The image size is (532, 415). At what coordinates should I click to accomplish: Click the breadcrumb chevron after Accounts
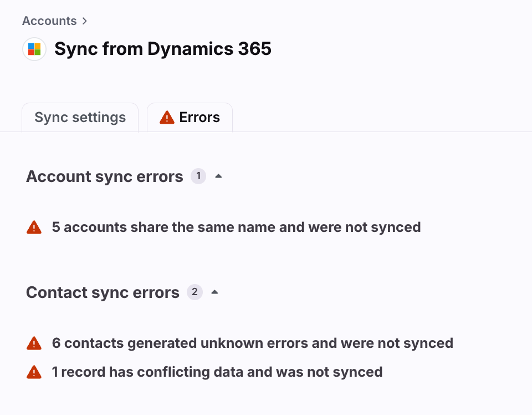(x=85, y=21)
